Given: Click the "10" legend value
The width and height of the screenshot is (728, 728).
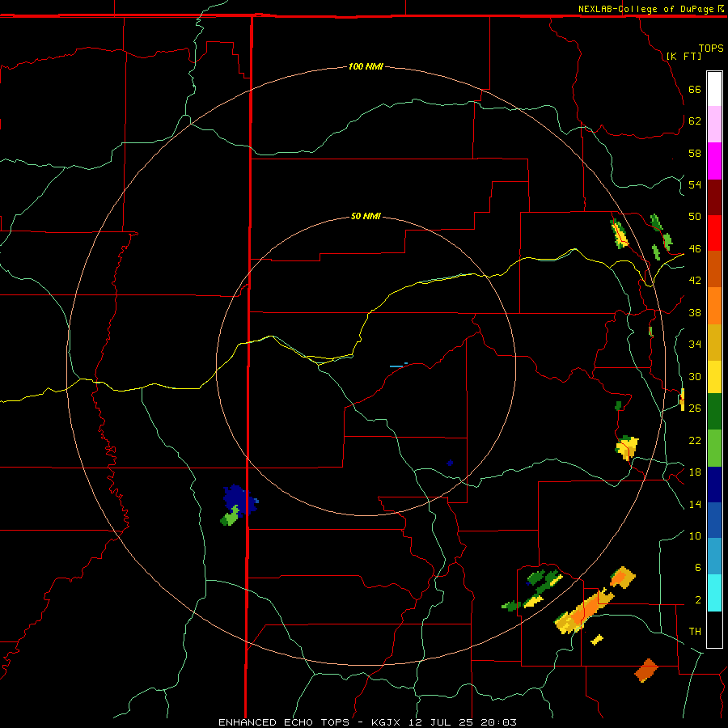Looking at the screenshot, I should coord(695,535).
